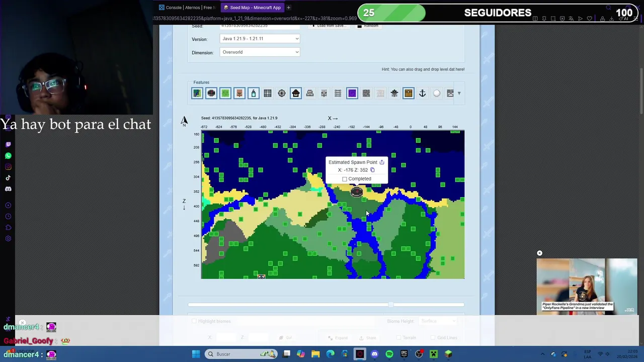Image resolution: width=644 pixels, height=362 pixels.
Task: Show hidden system tray icons
Action: (542, 354)
